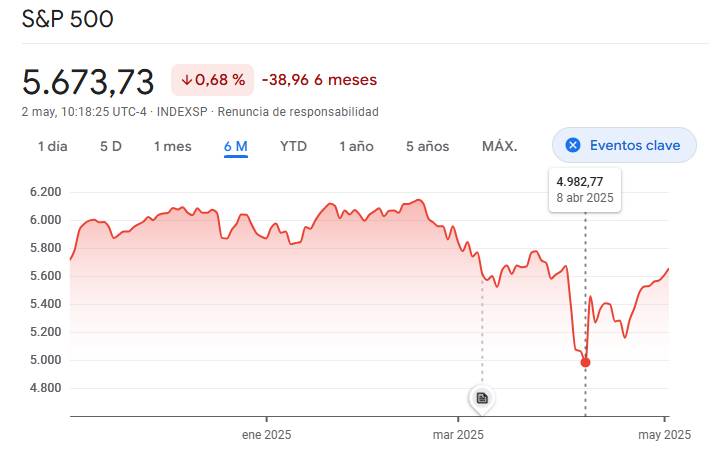Click the red down-arrow percentage badge
The width and height of the screenshot is (709, 457).
213,80
